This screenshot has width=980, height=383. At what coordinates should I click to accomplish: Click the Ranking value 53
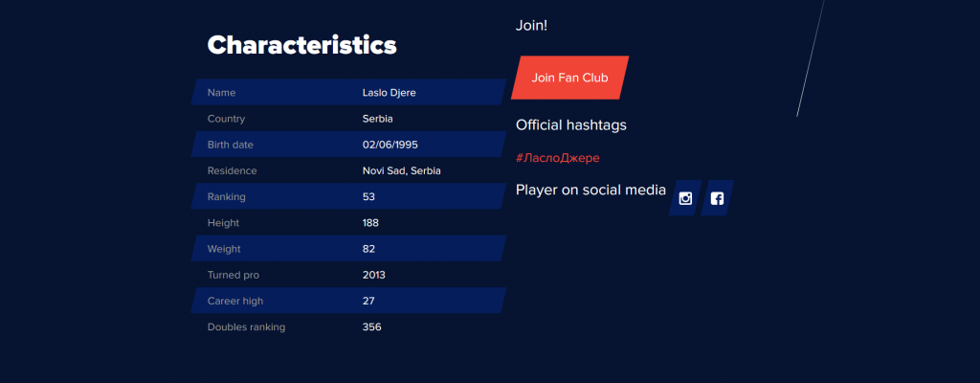368,196
